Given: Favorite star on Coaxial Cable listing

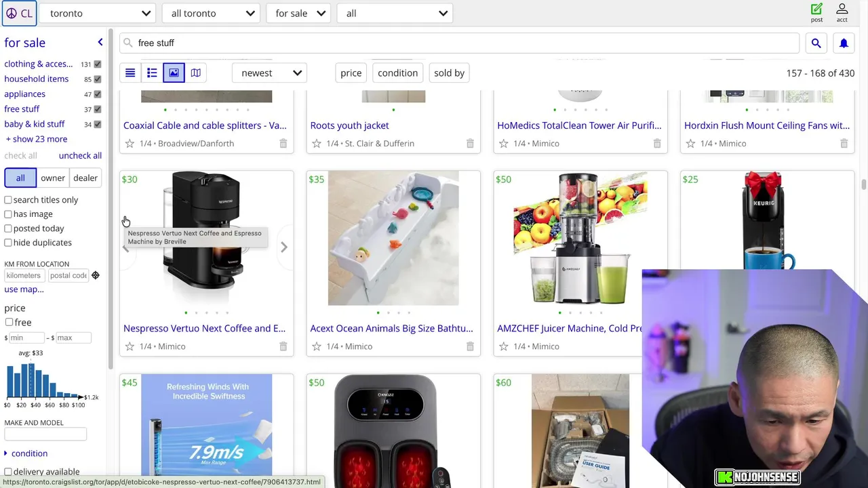Looking at the screenshot, I should 130,143.
